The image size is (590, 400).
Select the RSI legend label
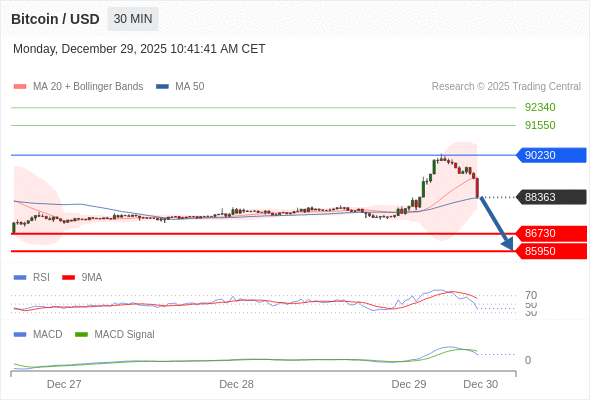tap(41, 278)
